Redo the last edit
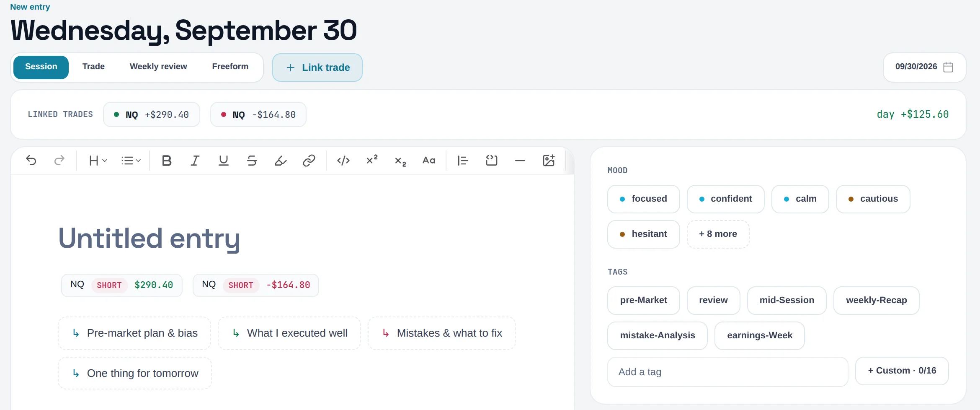The height and width of the screenshot is (410, 980). point(59,161)
